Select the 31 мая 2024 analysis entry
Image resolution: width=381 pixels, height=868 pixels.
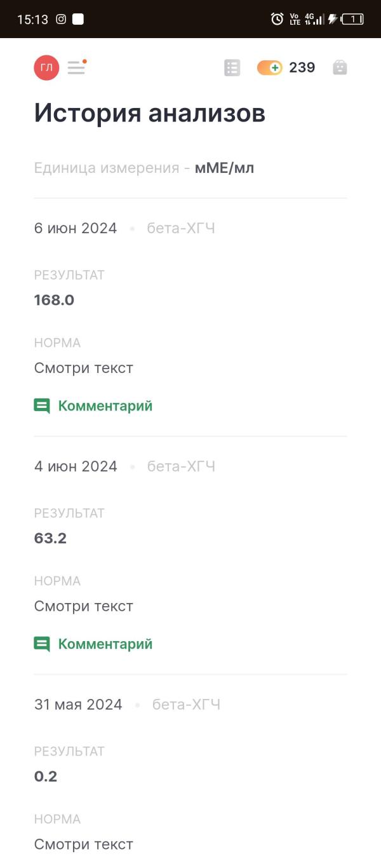click(190, 772)
